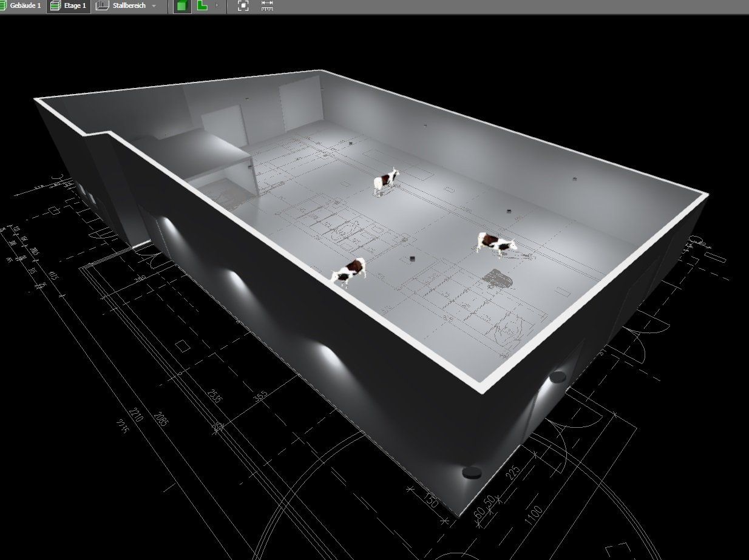Select the cow beside the front wall
The width and height of the screenshot is (749, 560).
pos(349,271)
